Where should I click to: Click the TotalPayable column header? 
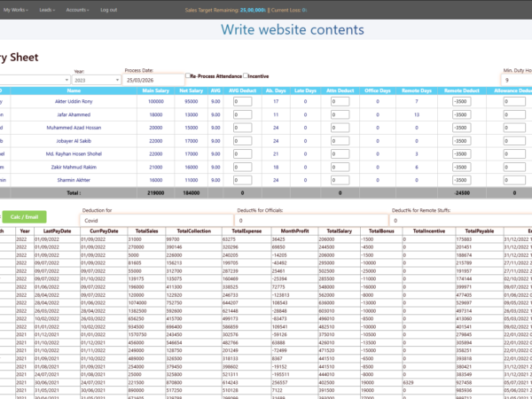480,231
